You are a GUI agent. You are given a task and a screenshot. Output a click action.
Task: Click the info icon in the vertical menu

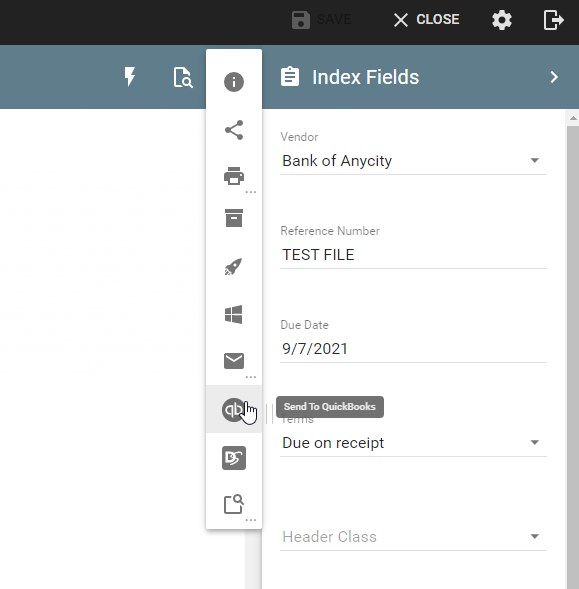point(234,82)
